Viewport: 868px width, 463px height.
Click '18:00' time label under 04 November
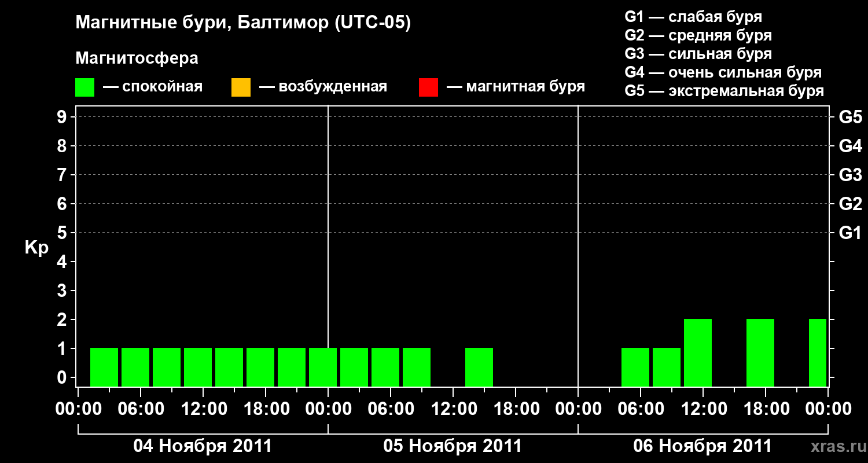click(266, 409)
